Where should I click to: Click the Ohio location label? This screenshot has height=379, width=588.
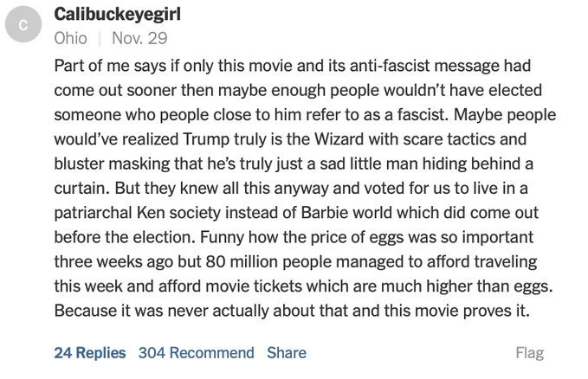[70, 39]
